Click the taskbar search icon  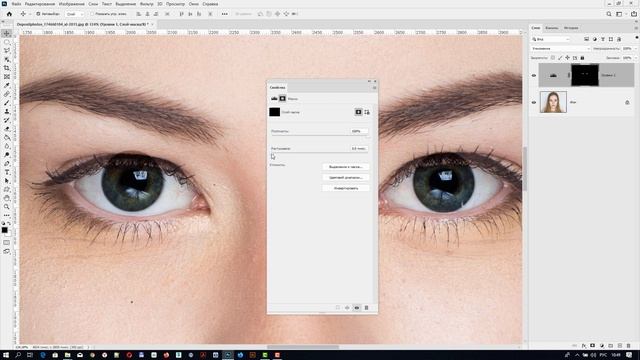(x=18, y=355)
